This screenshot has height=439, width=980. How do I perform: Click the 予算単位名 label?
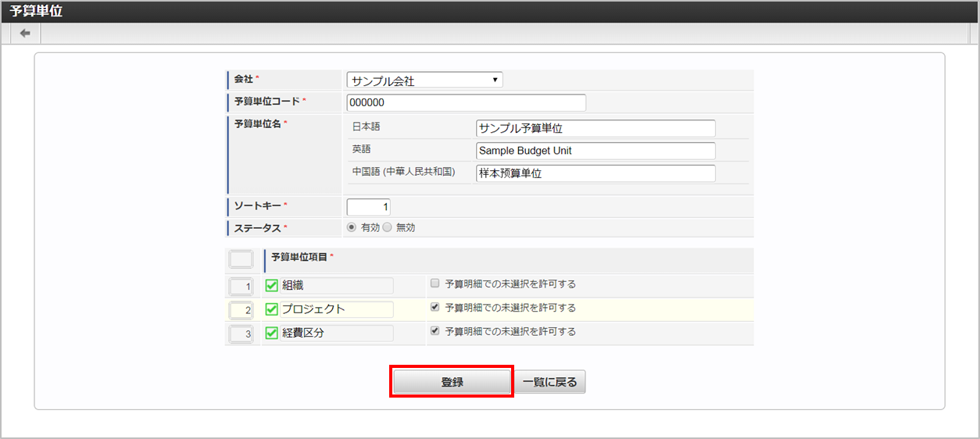(x=258, y=123)
